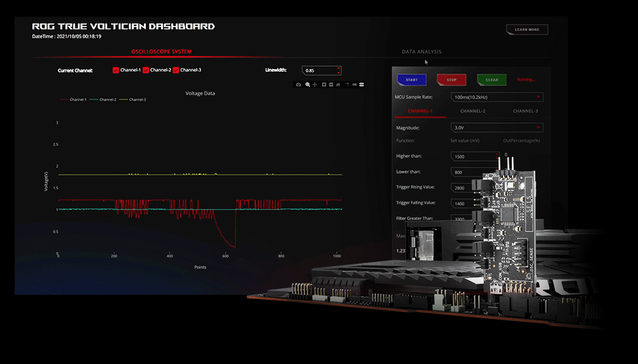Select the zoom magnifier tool in chart toolbar
This screenshot has width=638, height=364.
click(x=308, y=84)
